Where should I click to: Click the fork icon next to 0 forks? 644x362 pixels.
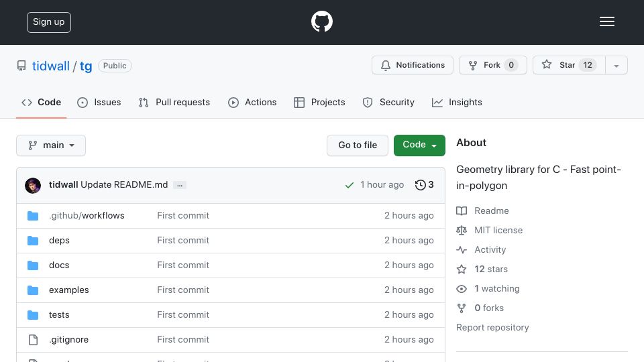(x=462, y=308)
